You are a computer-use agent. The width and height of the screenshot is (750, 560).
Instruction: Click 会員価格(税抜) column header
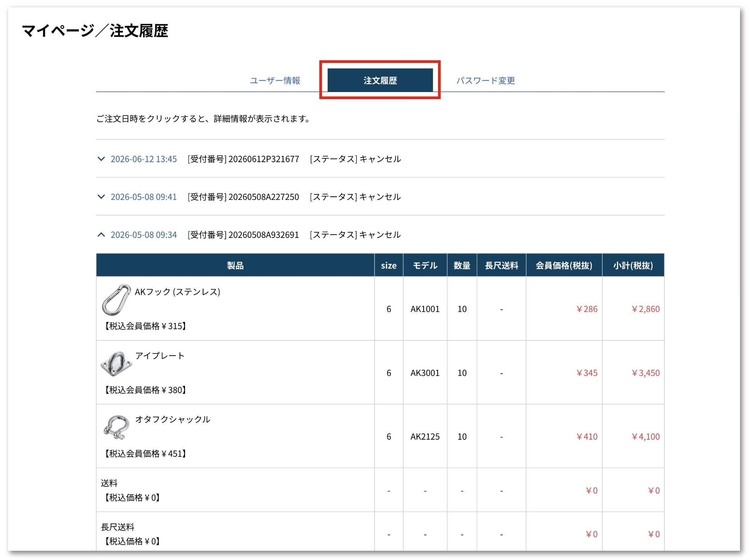tap(564, 265)
